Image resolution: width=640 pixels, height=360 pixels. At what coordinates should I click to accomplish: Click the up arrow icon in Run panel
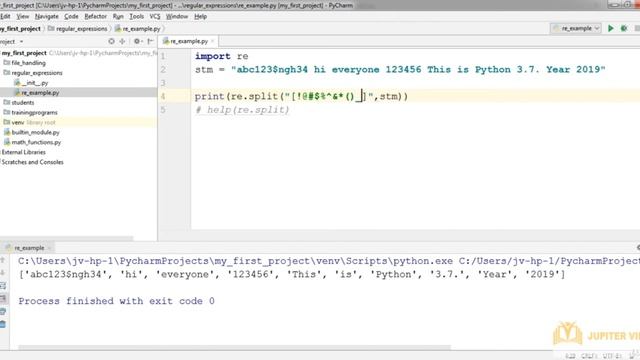(3, 260)
